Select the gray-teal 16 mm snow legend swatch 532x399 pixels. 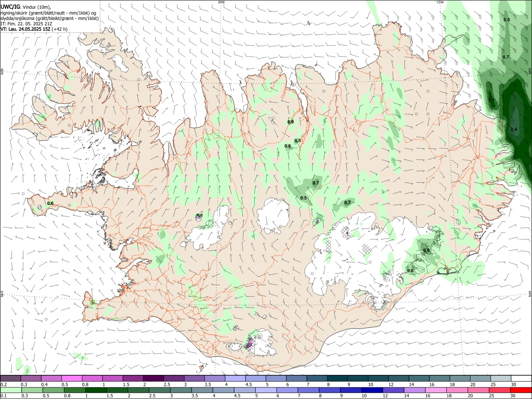tap(440, 378)
